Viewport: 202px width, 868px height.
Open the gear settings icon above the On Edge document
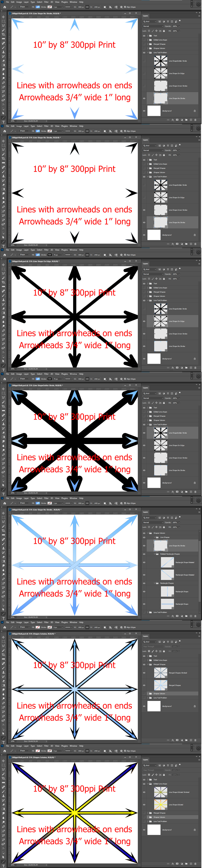point(121,255)
